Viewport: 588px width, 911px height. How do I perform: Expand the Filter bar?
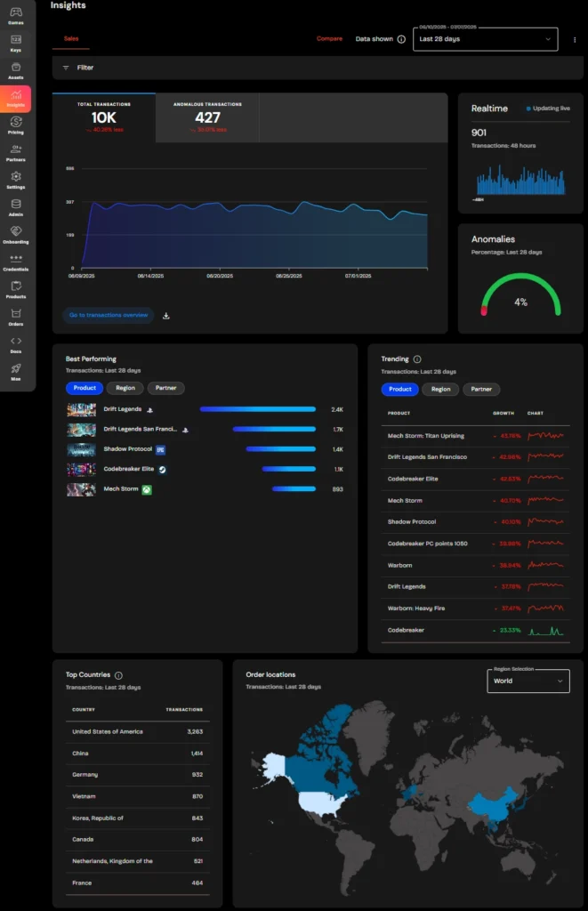[x=78, y=68]
